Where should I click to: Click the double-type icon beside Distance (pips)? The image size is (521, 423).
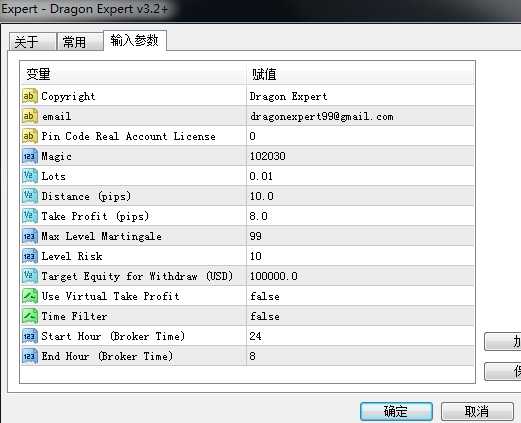coord(29,196)
